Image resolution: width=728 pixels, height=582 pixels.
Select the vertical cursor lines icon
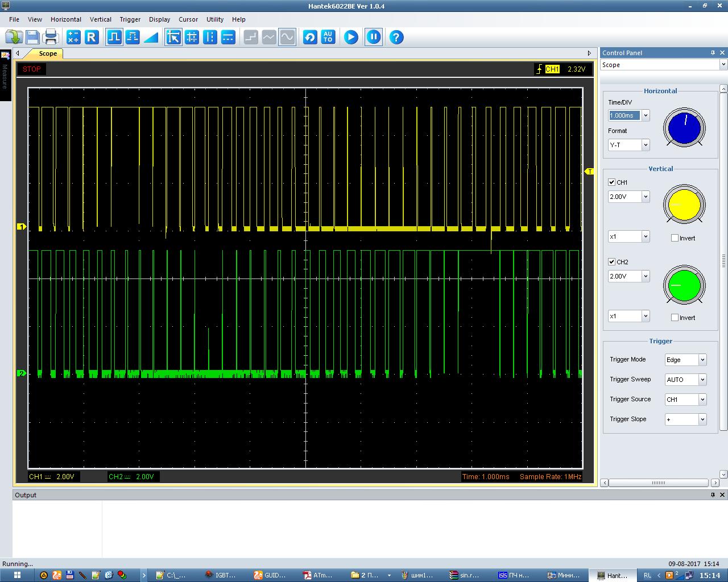[x=210, y=38]
